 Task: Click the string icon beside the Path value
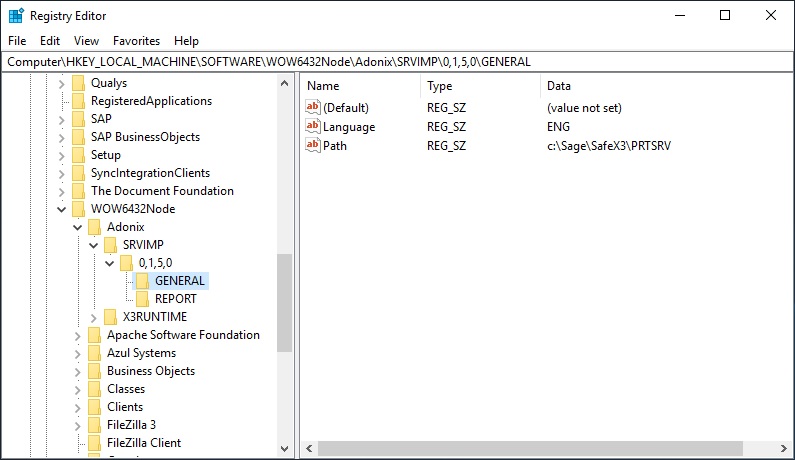pyautogui.click(x=313, y=147)
